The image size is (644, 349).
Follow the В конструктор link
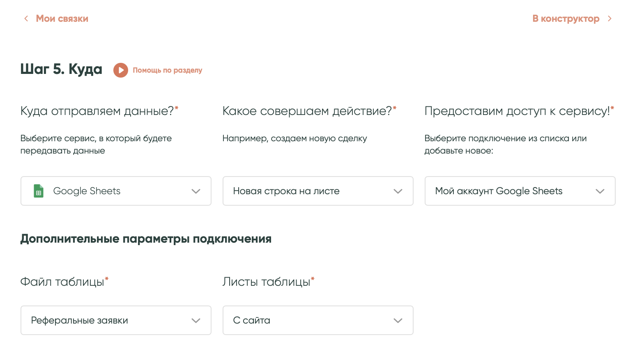(566, 18)
